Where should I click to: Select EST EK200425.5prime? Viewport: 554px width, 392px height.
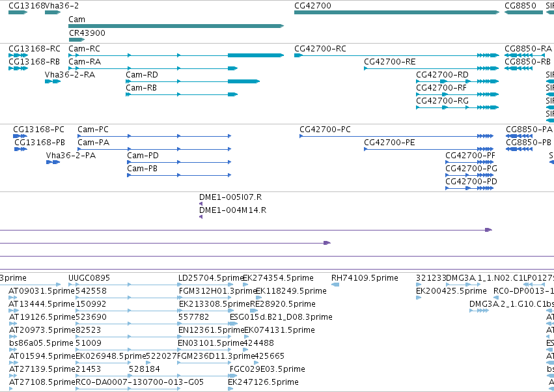[x=419, y=298]
